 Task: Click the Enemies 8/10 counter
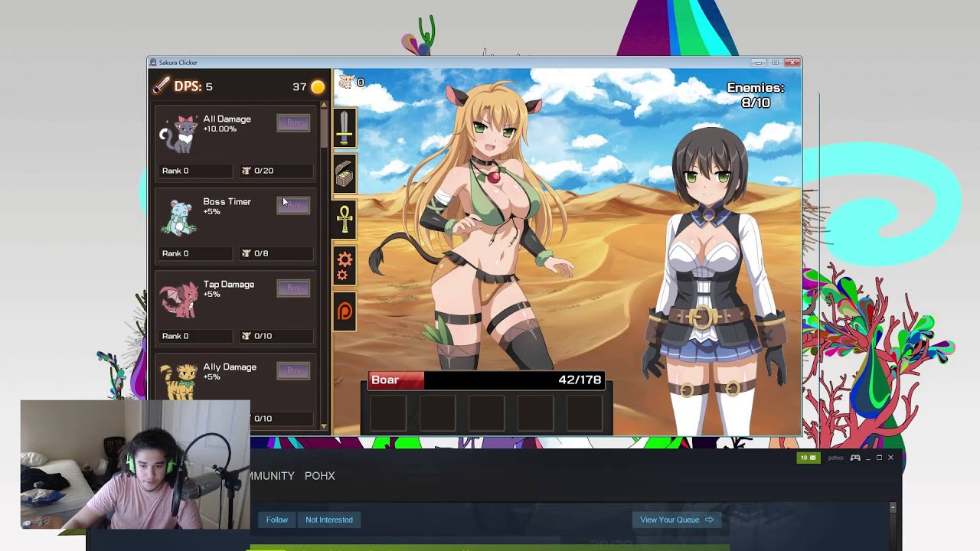tap(755, 95)
